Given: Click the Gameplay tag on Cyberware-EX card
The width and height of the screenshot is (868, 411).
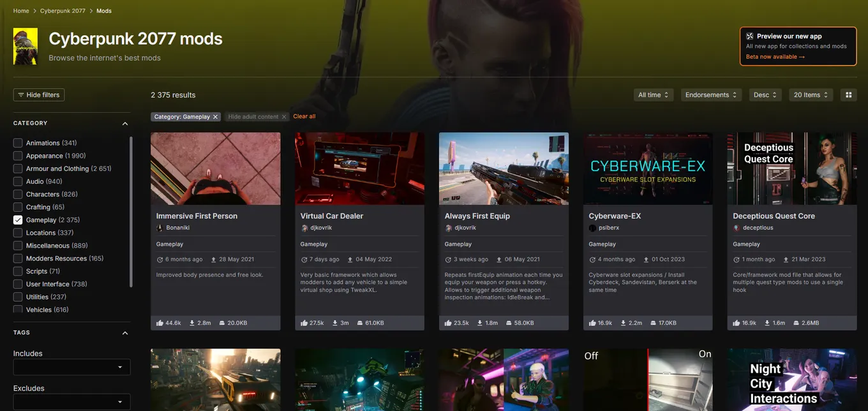Looking at the screenshot, I should coord(602,244).
